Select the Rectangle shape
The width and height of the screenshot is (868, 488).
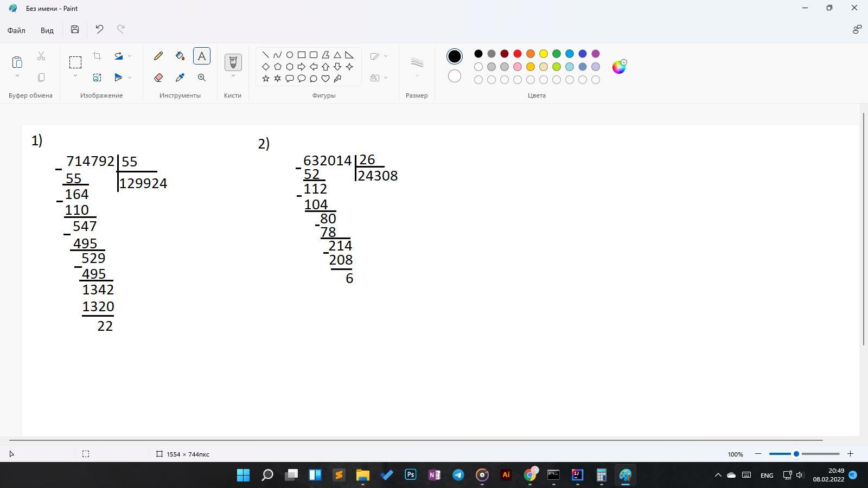click(302, 55)
